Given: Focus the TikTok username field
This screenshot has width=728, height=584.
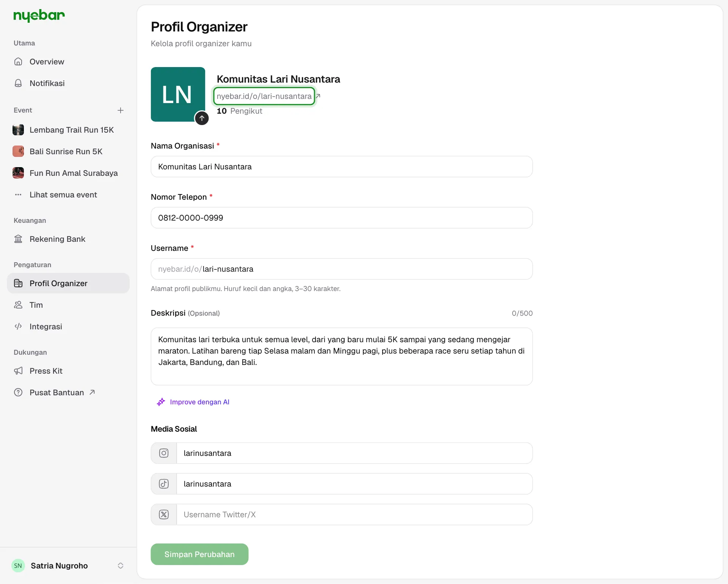Looking at the screenshot, I should (355, 484).
